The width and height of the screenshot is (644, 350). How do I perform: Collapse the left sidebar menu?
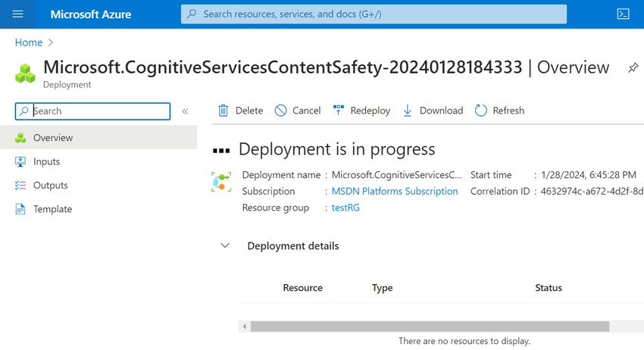coord(185,111)
